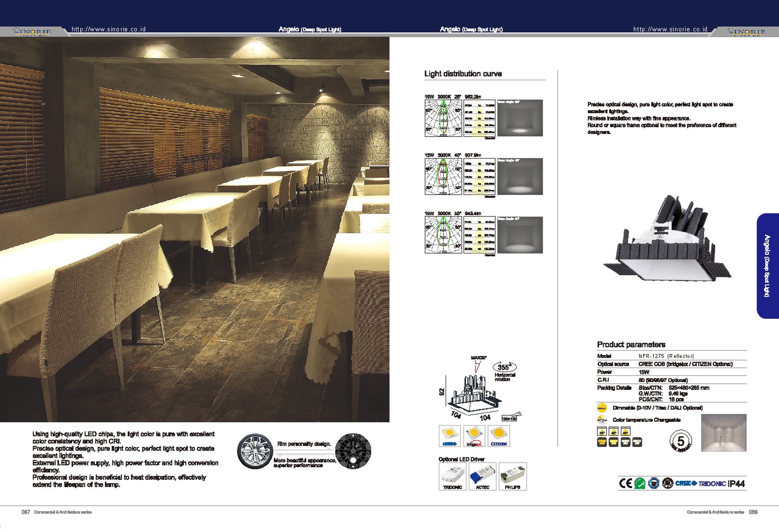Select the TRIDONIC LED driver thumbnail
779x532 pixels.
coord(452,476)
